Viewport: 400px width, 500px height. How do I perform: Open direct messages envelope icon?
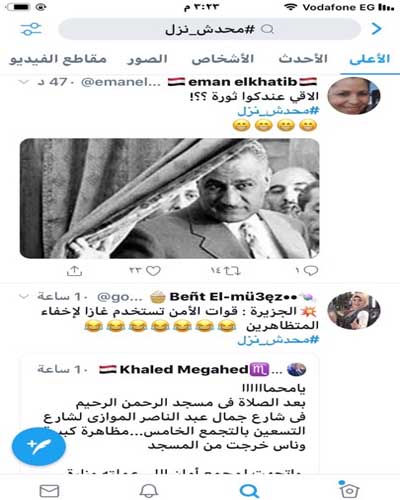pyautogui.click(x=49, y=491)
